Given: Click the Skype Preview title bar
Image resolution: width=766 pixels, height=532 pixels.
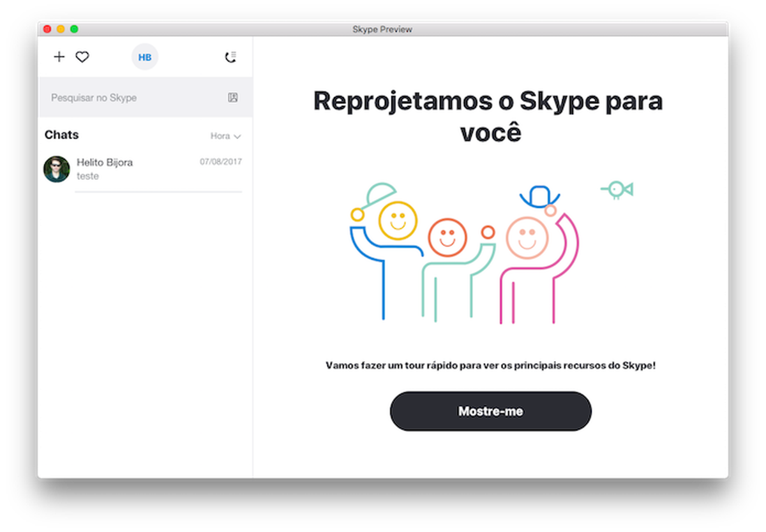Looking at the screenshot, I should tap(382, 29).
